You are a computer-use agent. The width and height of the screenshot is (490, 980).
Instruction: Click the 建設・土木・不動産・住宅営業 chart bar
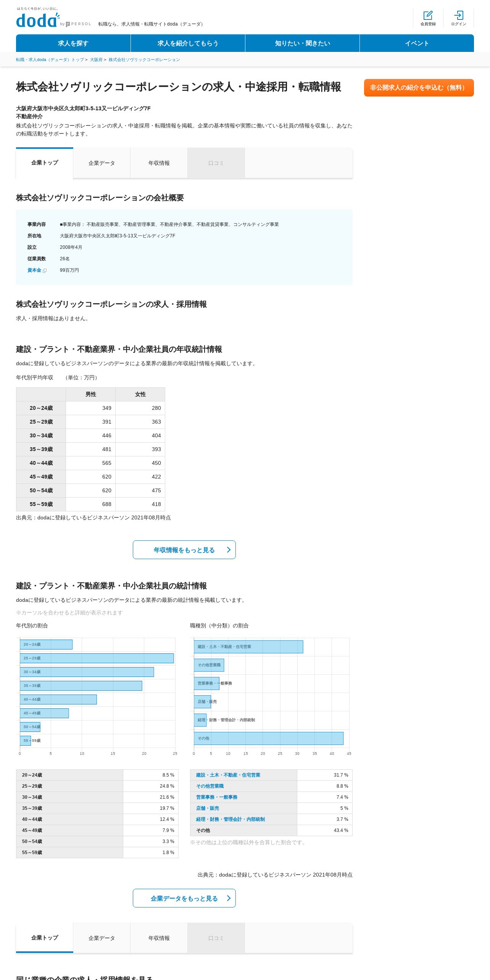pos(248,647)
